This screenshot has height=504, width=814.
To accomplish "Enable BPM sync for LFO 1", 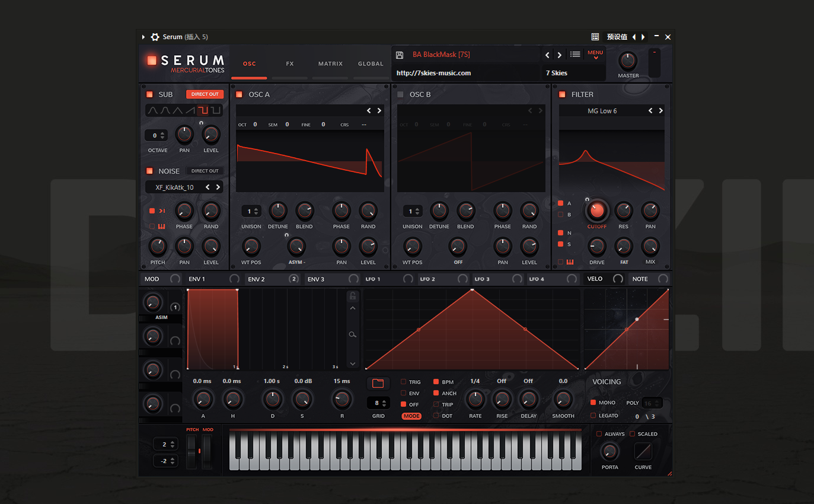I will point(436,382).
